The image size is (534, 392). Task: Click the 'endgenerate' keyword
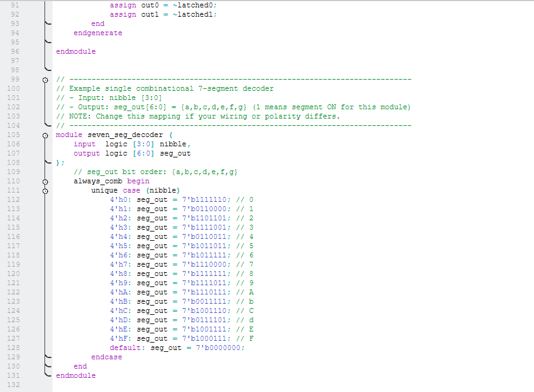click(x=98, y=33)
